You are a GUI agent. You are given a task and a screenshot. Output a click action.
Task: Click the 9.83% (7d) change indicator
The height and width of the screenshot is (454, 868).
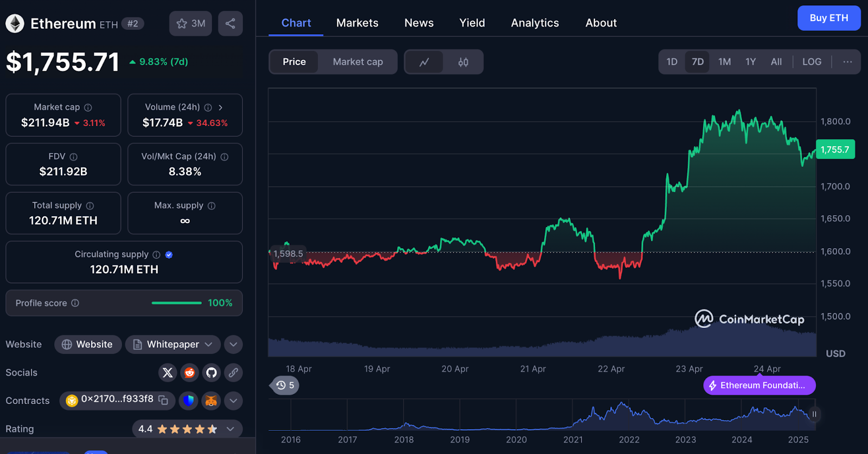point(158,62)
